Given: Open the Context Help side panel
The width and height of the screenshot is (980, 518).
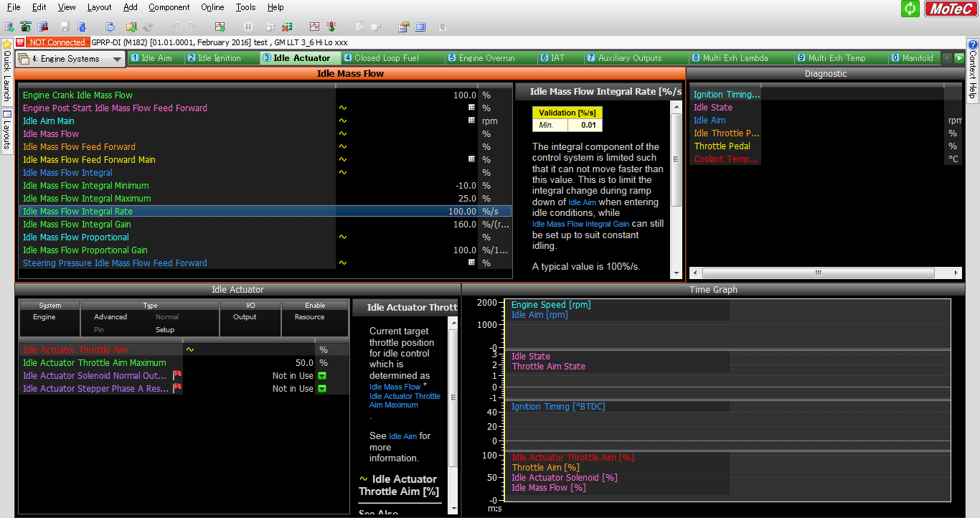Looking at the screenshot, I should pyautogui.click(x=973, y=71).
